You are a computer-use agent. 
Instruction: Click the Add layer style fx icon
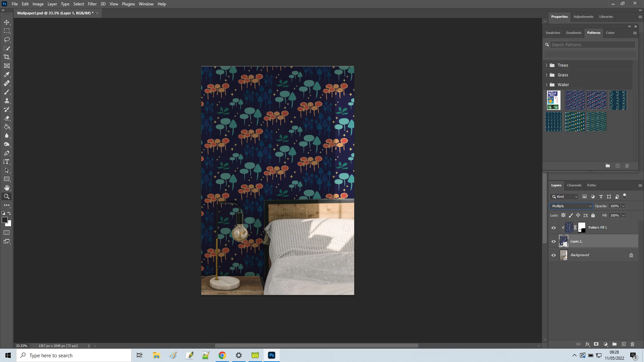click(587, 344)
